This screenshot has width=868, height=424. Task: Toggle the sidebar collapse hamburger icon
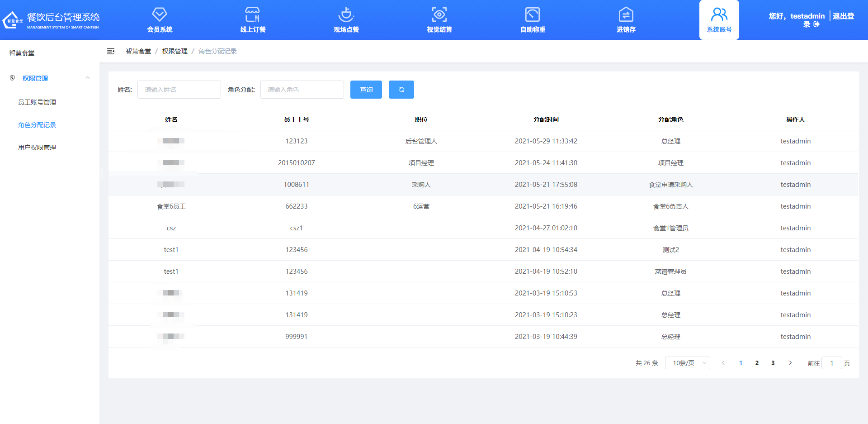(111, 52)
